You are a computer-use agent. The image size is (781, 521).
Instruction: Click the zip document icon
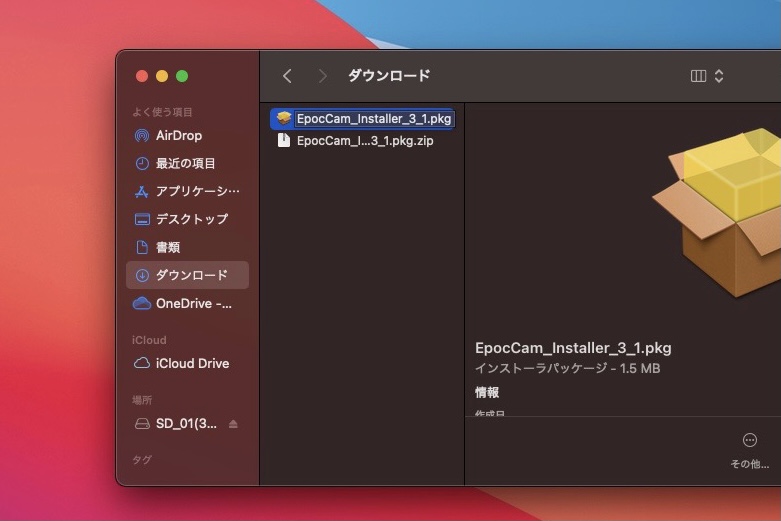(284, 140)
